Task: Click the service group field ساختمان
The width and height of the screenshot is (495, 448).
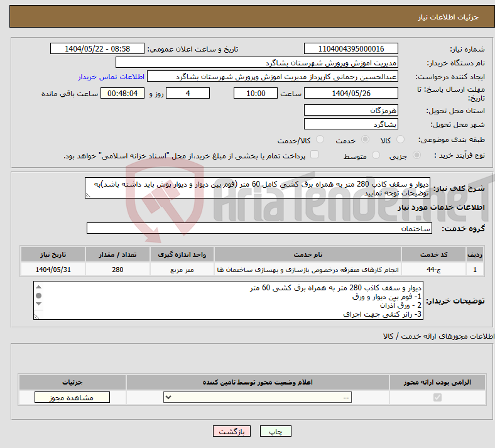Action: point(259,228)
